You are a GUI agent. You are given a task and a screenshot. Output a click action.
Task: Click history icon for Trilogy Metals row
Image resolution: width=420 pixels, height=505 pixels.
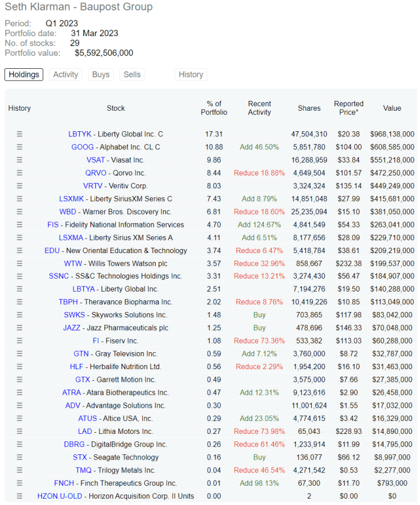coord(19,470)
